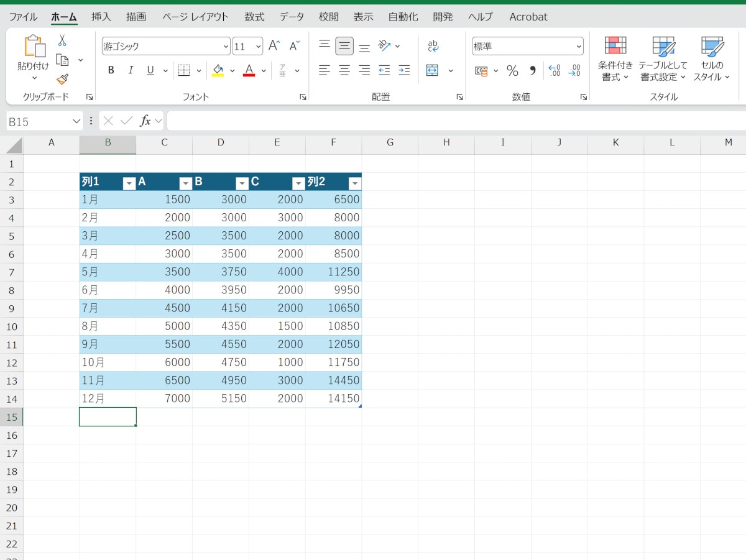Toggle center vertical alignment
The image size is (746, 560).
pyautogui.click(x=344, y=46)
